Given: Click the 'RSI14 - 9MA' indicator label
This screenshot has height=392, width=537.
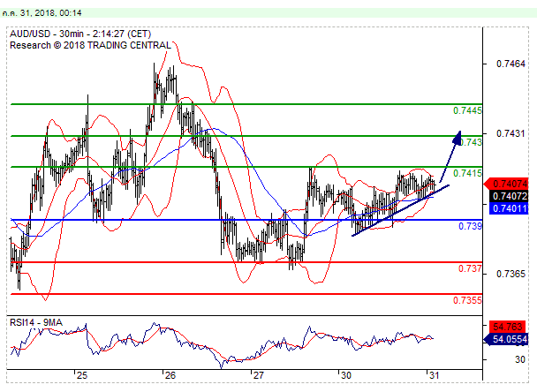Looking at the screenshot, I should pos(36,322).
